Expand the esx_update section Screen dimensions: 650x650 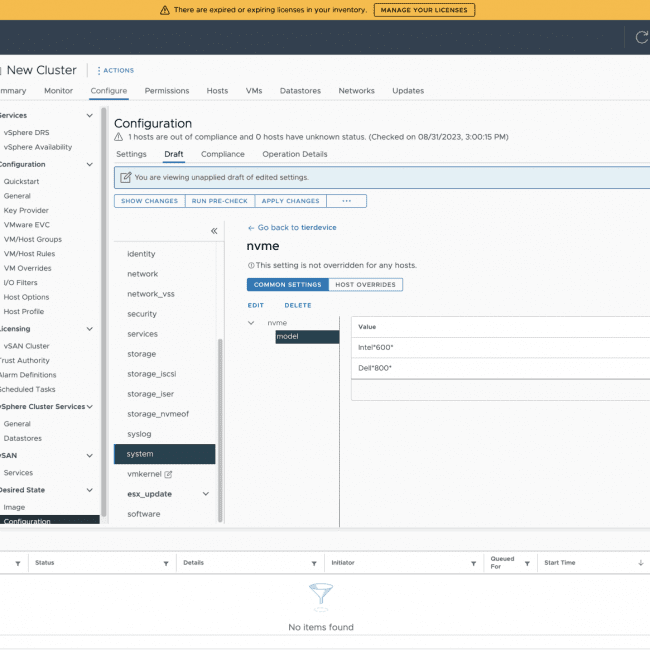(x=206, y=494)
